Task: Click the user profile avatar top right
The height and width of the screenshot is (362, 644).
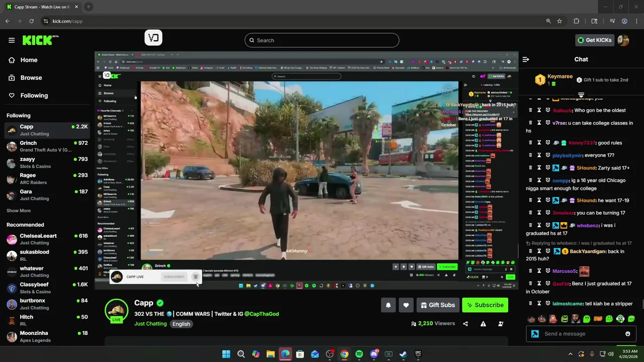Action: (x=623, y=40)
